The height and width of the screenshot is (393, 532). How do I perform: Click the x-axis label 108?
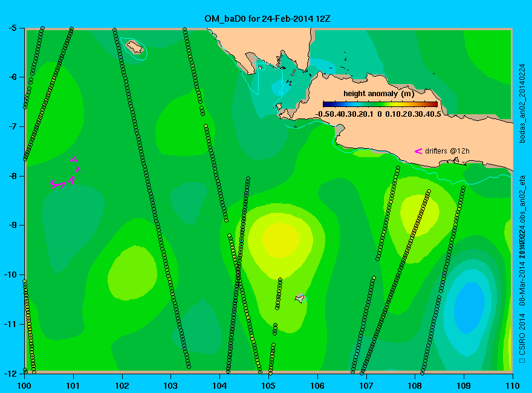pos(415,386)
